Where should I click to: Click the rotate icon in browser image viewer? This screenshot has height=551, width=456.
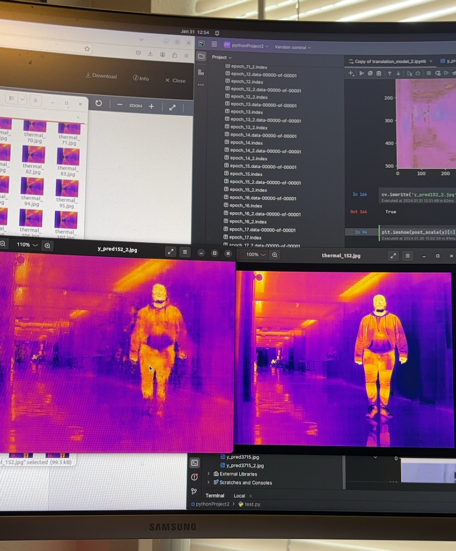[x=99, y=103]
